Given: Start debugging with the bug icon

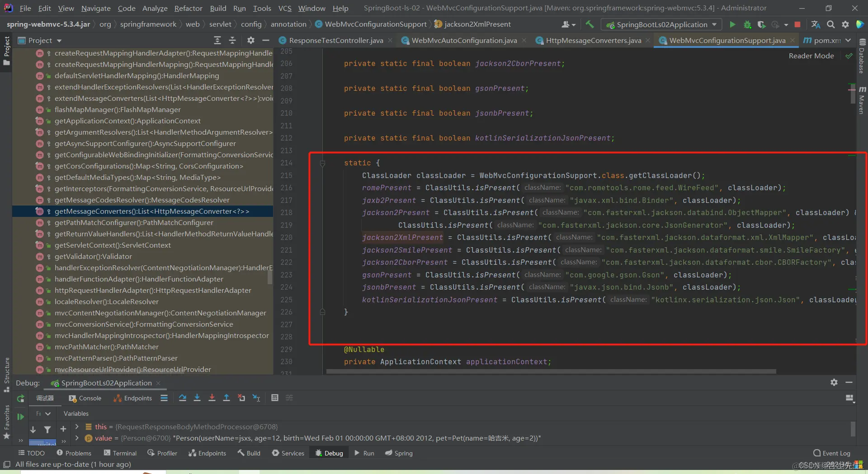Looking at the screenshot, I should [747, 24].
